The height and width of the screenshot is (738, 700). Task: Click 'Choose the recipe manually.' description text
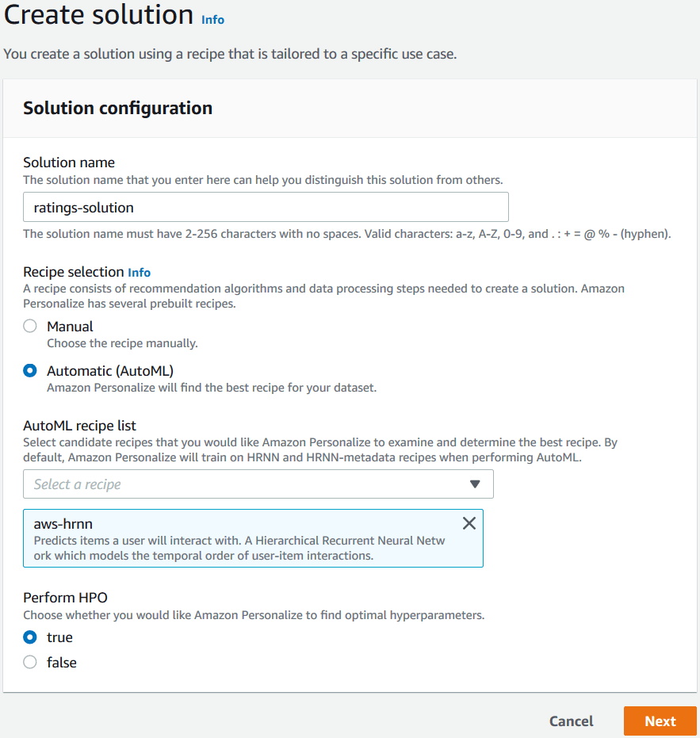tap(122, 343)
